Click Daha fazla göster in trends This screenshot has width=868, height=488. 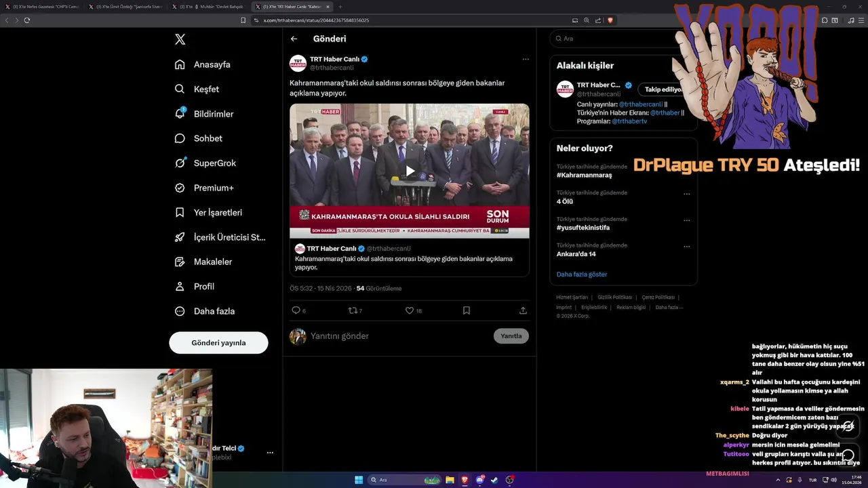point(582,274)
